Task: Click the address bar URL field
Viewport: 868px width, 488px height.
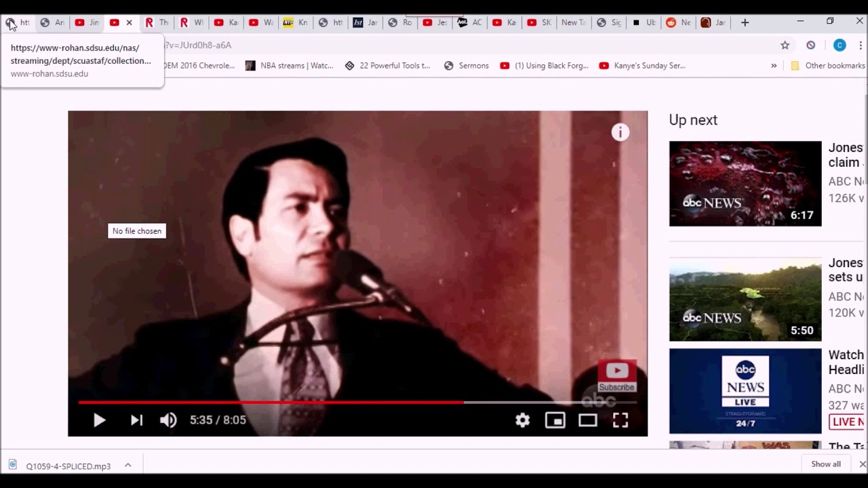Action: click(468, 45)
